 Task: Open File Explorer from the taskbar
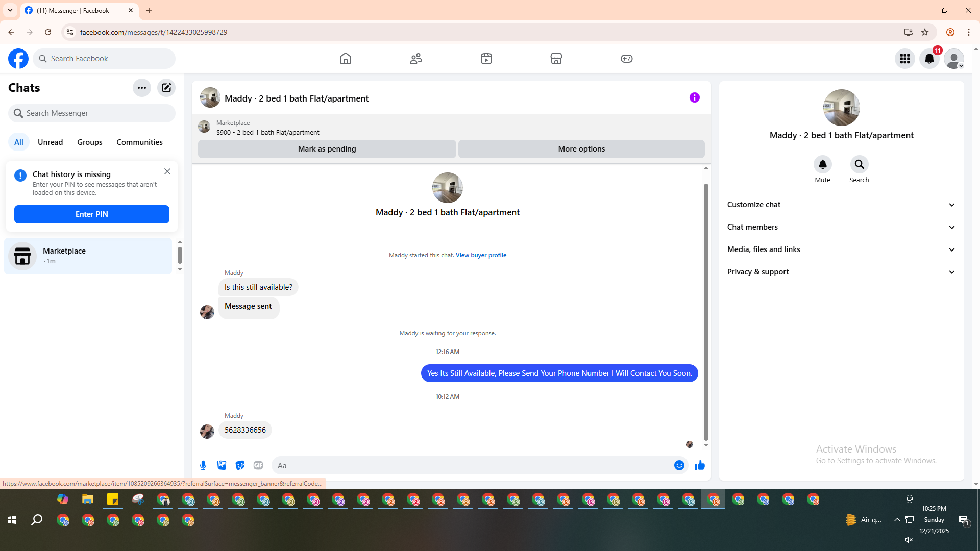pos(88,499)
